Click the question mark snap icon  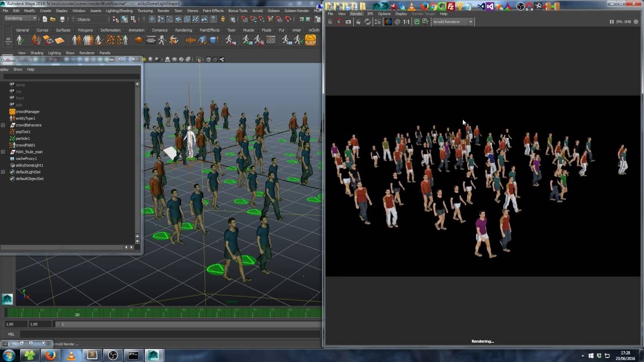(x=213, y=19)
